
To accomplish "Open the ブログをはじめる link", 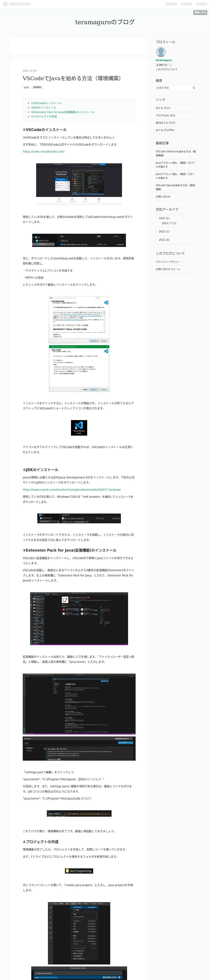I will click(x=165, y=115).
